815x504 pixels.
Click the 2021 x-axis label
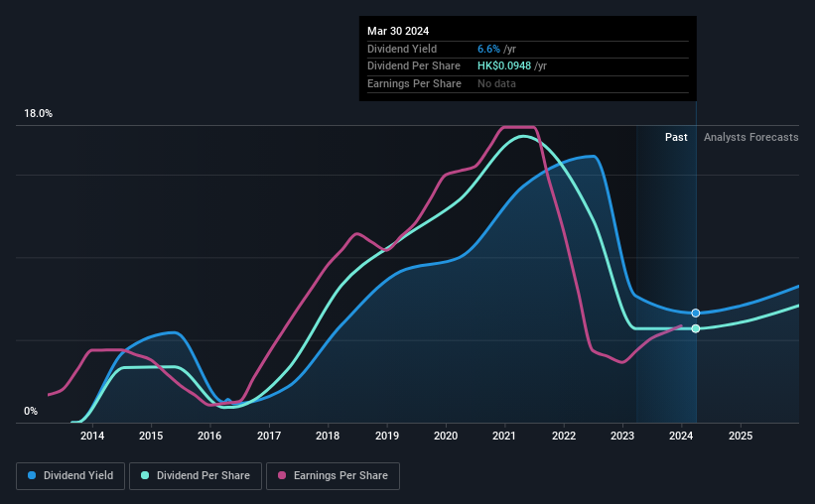pos(504,436)
